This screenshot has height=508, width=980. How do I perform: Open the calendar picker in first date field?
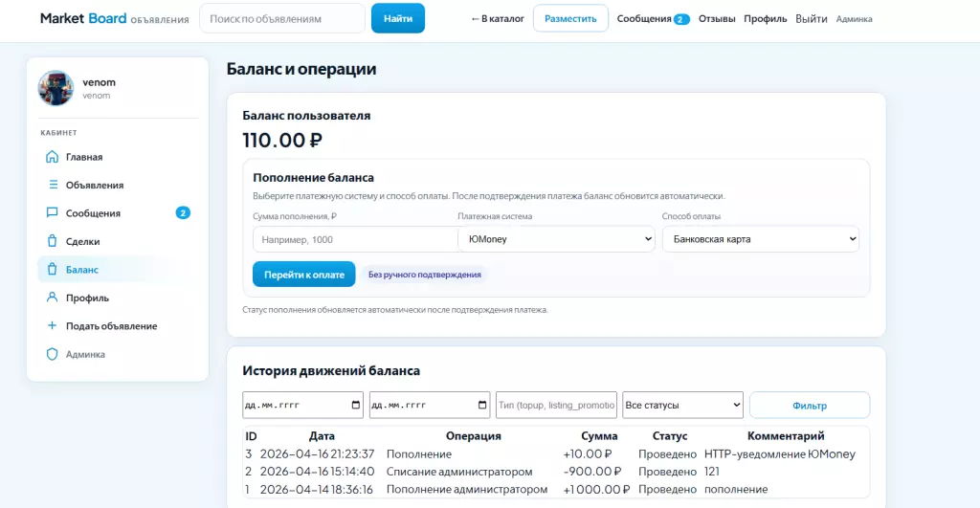click(356, 405)
